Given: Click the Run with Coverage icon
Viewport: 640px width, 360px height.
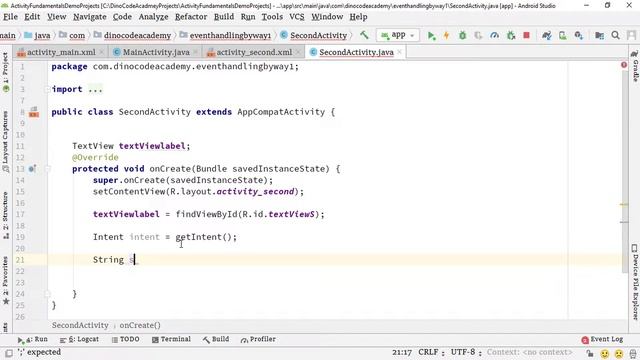Looking at the screenshot, I should pyautogui.click(x=478, y=36).
